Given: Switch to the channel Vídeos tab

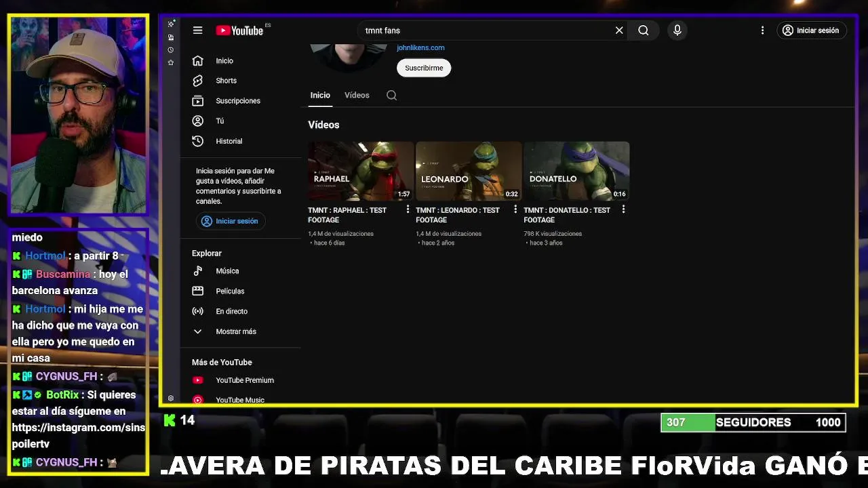Looking at the screenshot, I should (357, 96).
